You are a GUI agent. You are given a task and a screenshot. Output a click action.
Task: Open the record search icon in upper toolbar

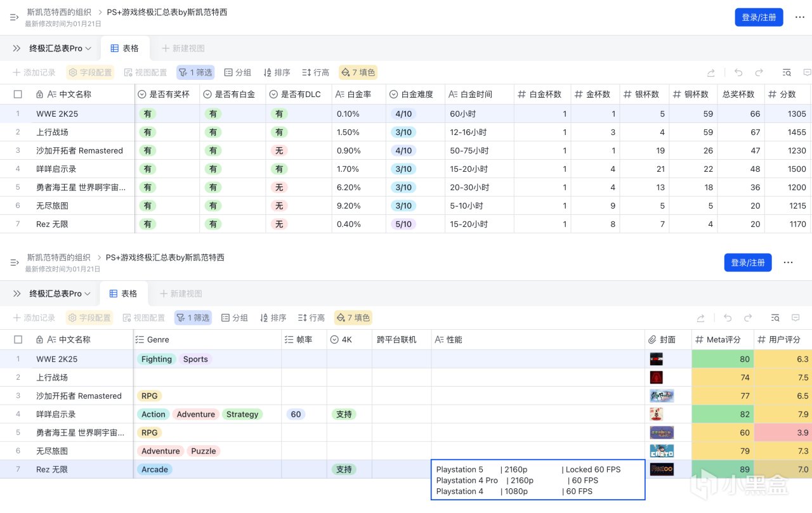(787, 72)
